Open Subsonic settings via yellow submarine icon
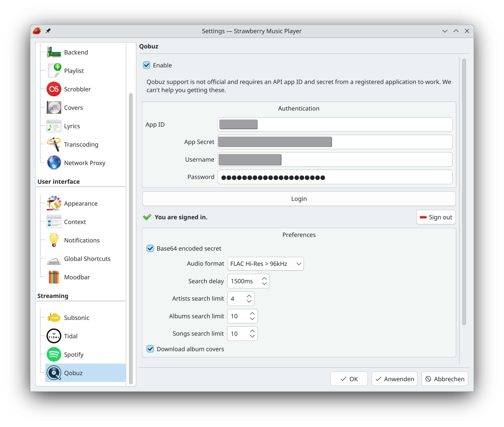Image resolution: width=504 pixels, height=427 pixels. [54, 318]
